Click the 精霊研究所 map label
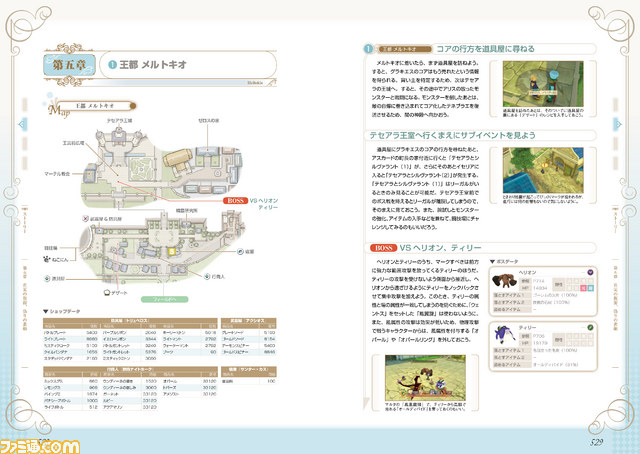The image size is (640, 454). [x=186, y=211]
